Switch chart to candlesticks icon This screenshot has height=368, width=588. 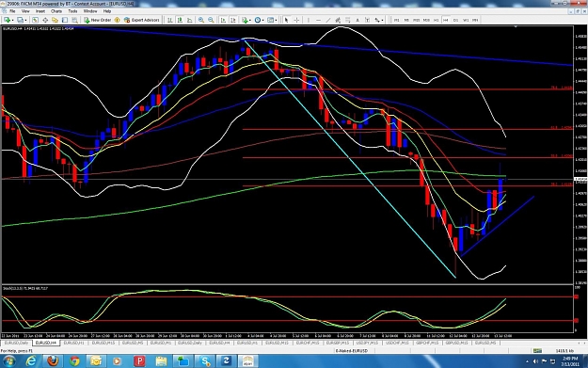pos(180,20)
